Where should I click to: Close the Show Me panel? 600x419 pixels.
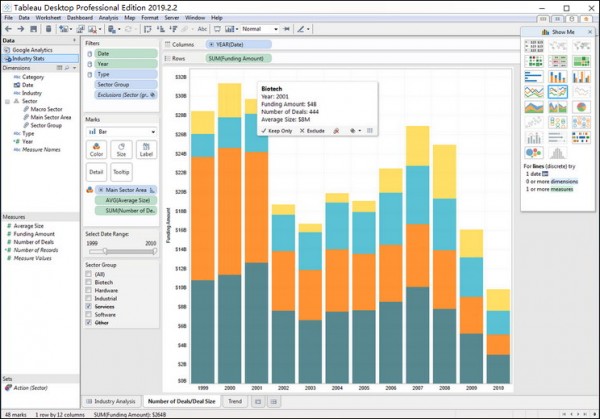coord(590,32)
